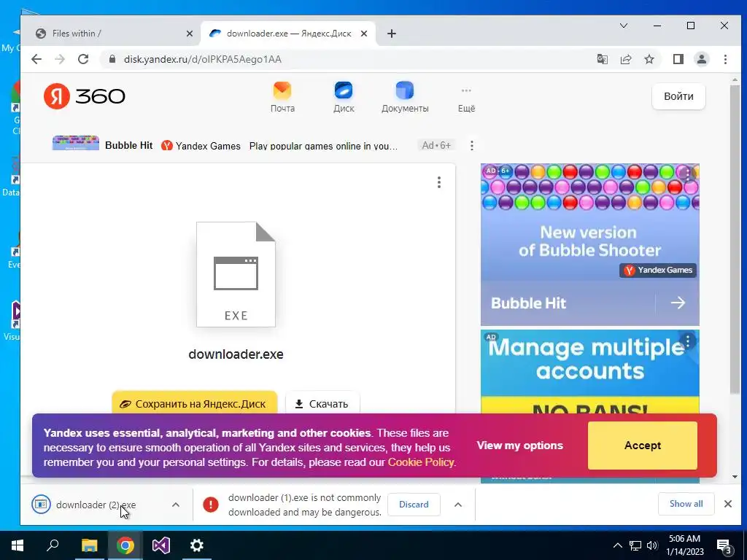747x560 pixels.
Task: Open Visual Studio from taskbar
Action: [x=161, y=545]
